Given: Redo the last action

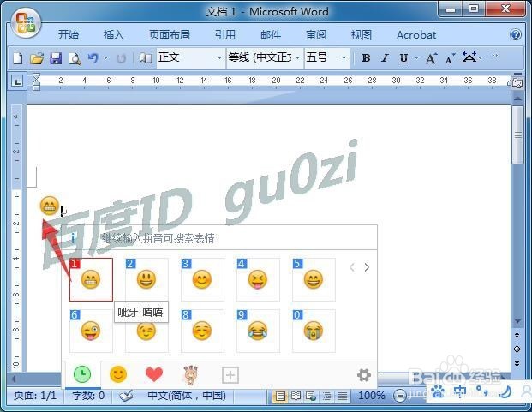Looking at the screenshot, I should (x=121, y=58).
